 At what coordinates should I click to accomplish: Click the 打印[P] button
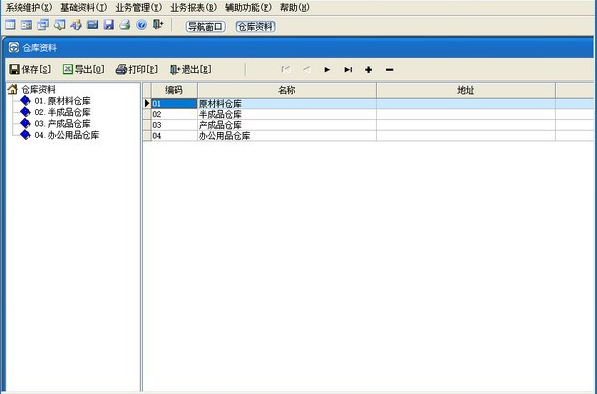pos(137,70)
